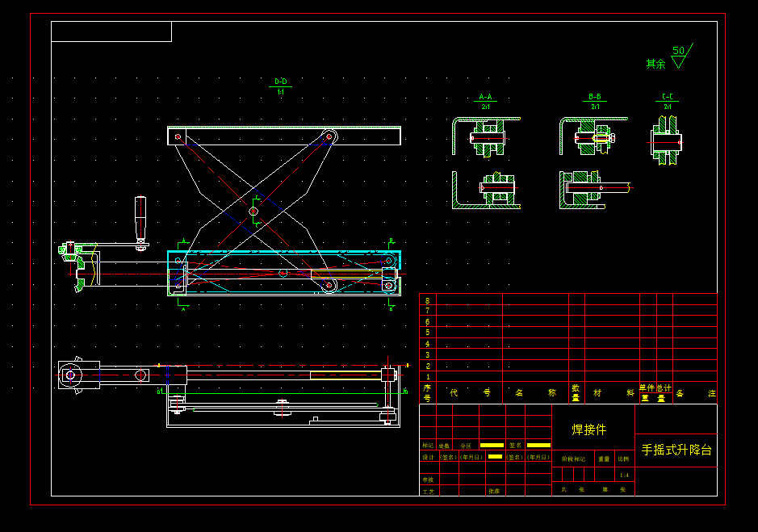Select row number 8 in parts list
This screenshot has width=758, height=532.
(427, 300)
